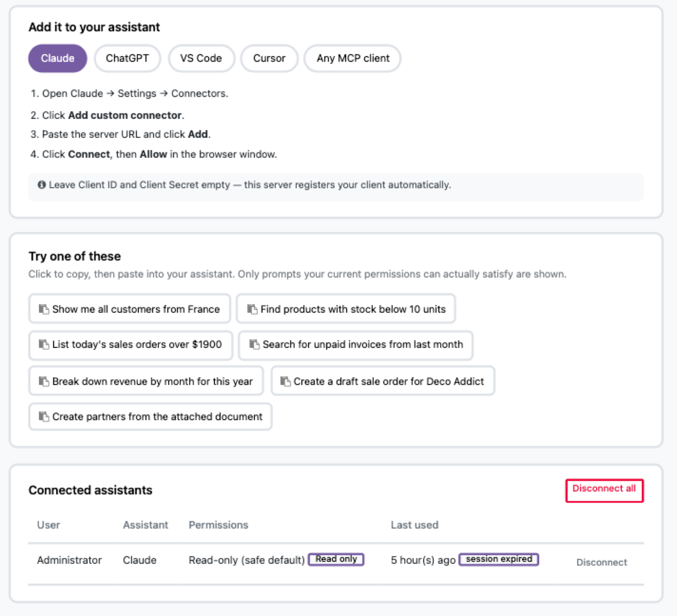
Task: Click 'Read-only (safe default)' permissions text
Action: [x=247, y=560]
